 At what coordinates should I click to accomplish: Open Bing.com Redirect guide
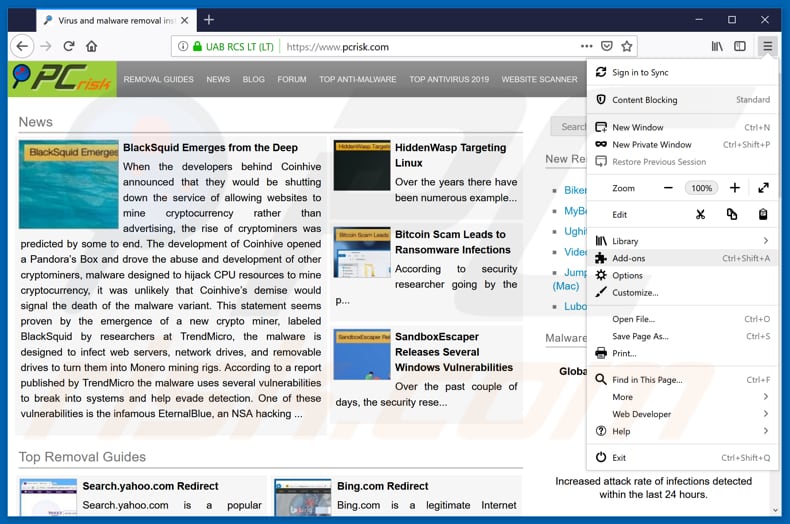pyautogui.click(x=382, y=486)
